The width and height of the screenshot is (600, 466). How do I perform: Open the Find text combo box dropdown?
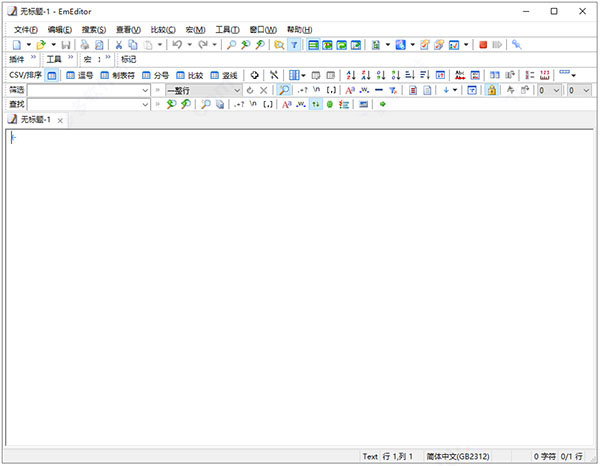pos(145,104)
